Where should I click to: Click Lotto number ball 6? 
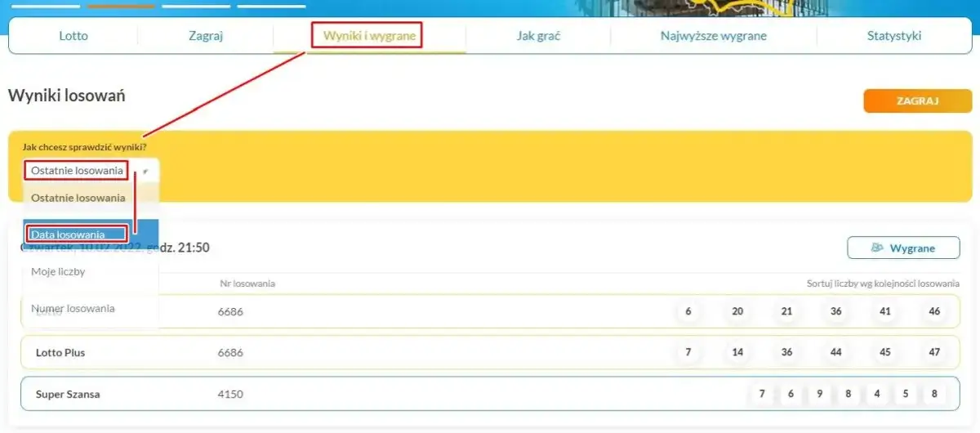[x=688, y=311]
